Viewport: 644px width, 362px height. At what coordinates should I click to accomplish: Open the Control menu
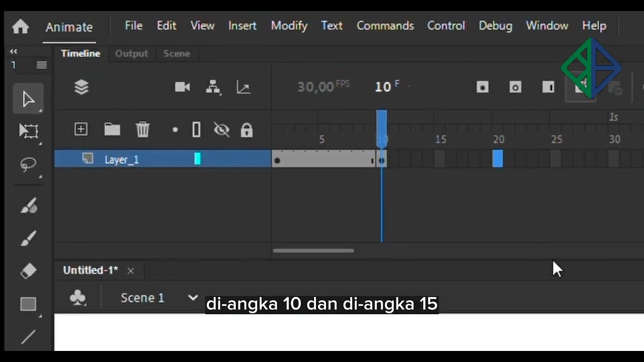tap(446, 26)
